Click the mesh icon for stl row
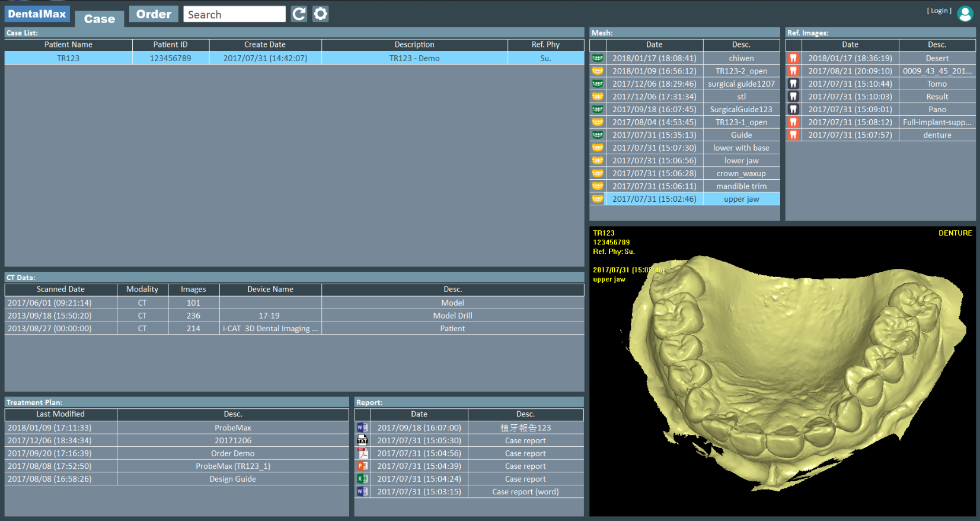Image resolution: width=980 pixels, height=521 pixels. (x=598, y=97)
